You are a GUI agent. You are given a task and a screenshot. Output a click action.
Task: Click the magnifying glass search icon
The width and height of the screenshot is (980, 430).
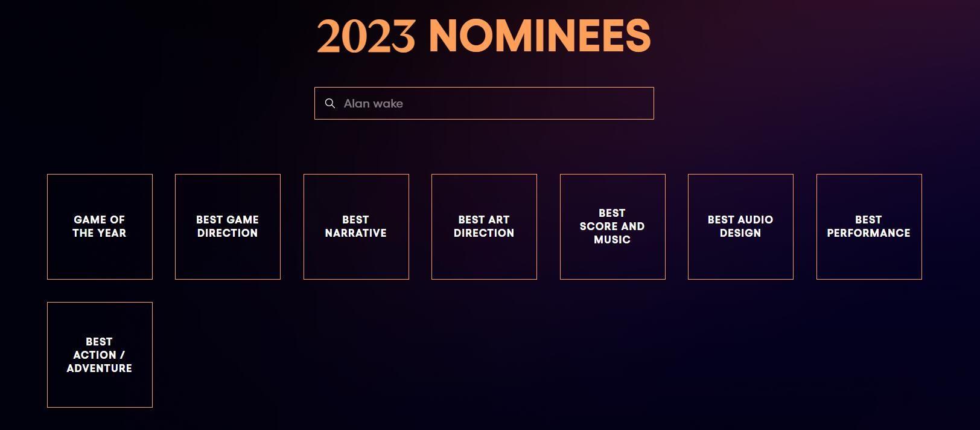(330, 103)
